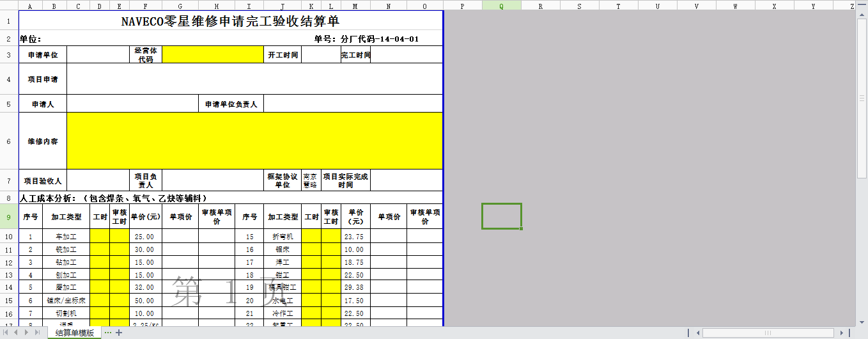
Task: Click the horizontal scrollbar thumb
Action: pos(768,333)
